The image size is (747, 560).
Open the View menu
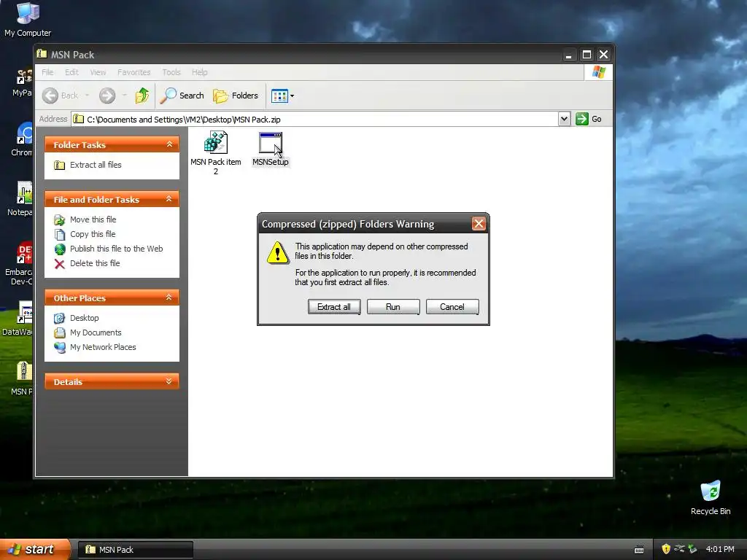point(98,72)
